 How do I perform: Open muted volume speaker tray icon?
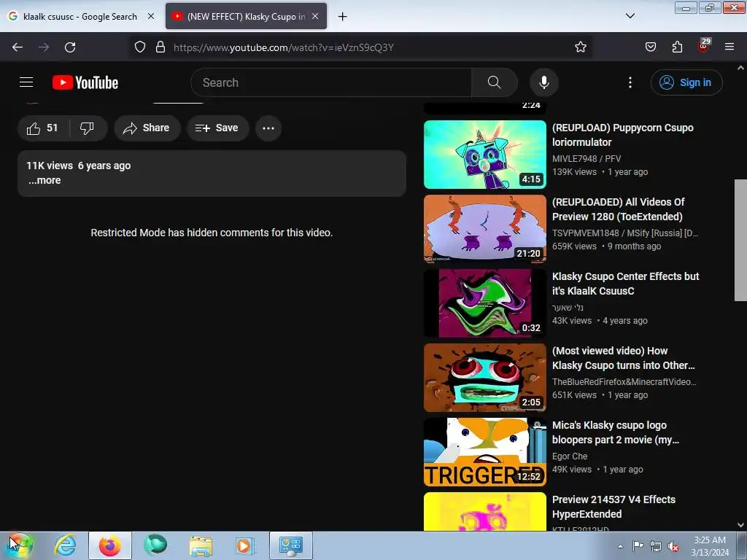click(673, 546)
